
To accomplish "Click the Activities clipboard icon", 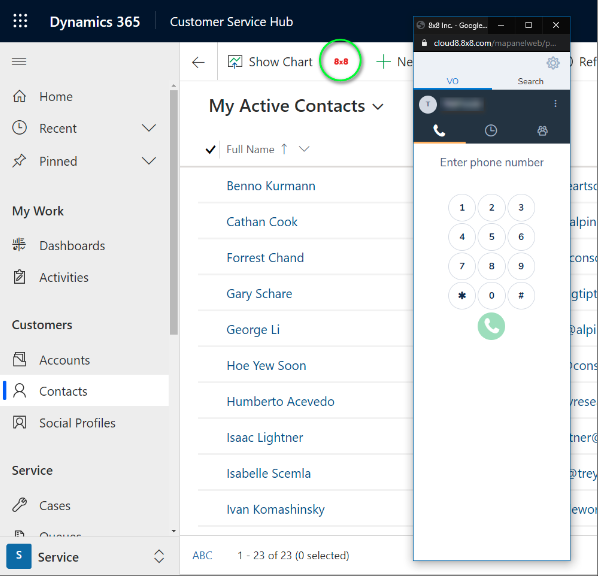I will coord(19,277).
